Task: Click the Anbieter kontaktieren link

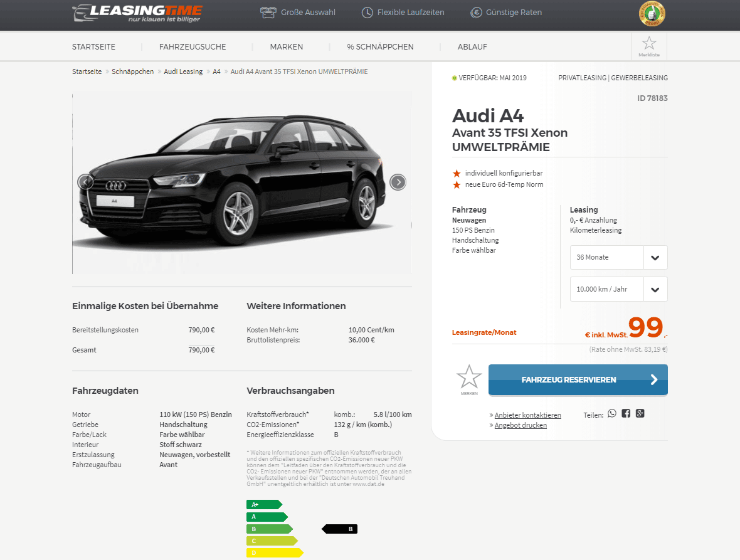Action: tap(527, 415)
